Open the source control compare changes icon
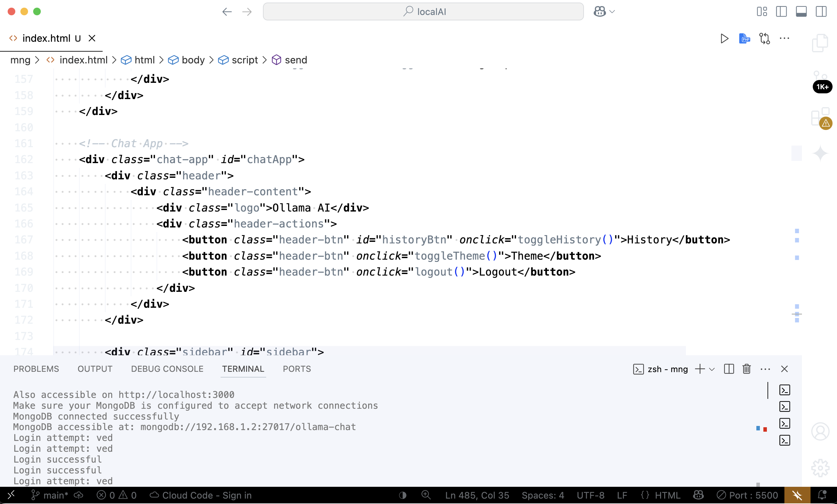 click(x=764, y=38)
